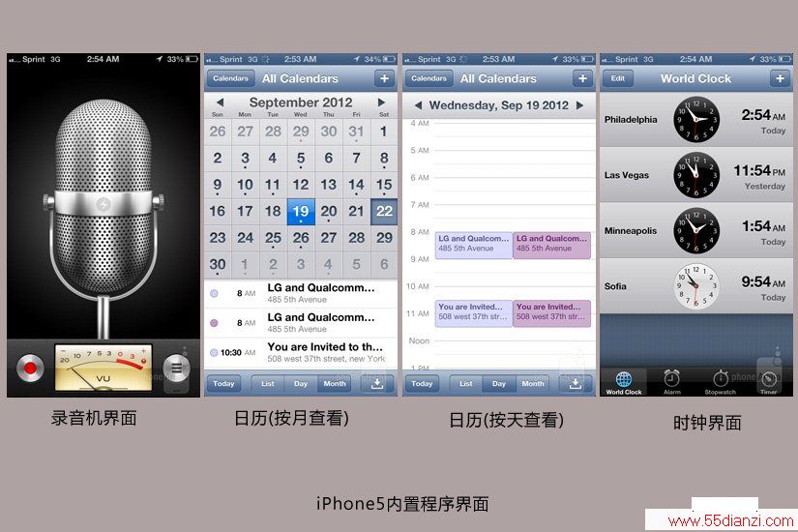Switch to Day tab in the month view
This screenshot has height=532, width=798.
point(301,383)
